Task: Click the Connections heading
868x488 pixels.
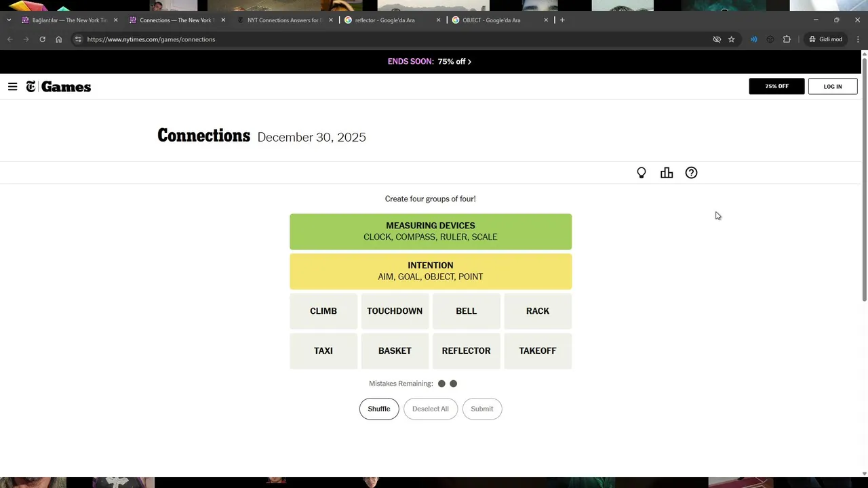Action: pos(203,136)
